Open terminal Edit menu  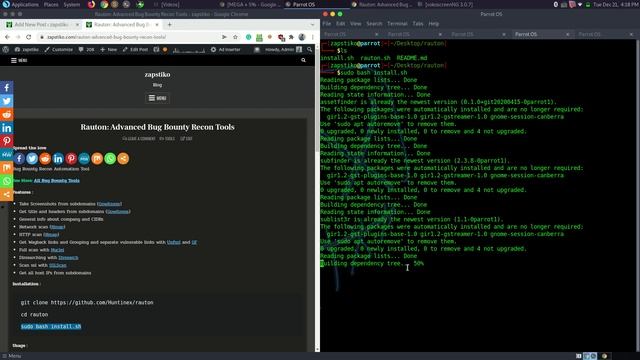(x=340, y=24)
